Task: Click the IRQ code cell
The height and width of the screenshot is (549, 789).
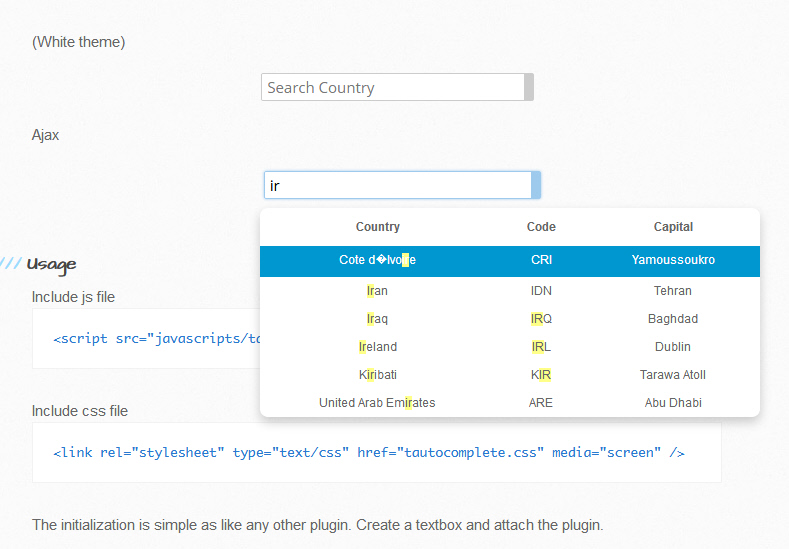Action: 541,319
